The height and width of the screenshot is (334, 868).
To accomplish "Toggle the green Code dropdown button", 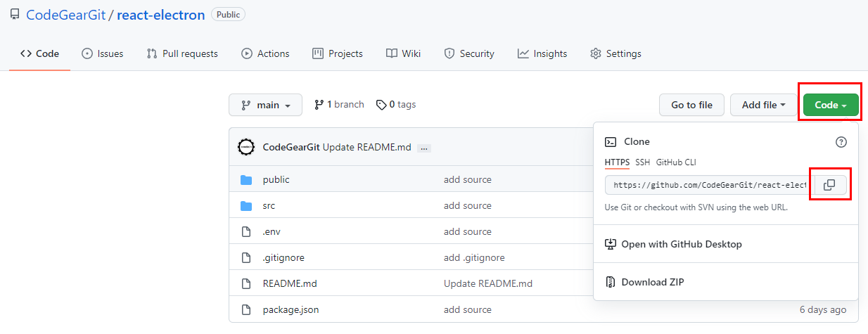I will click(831, 105).
